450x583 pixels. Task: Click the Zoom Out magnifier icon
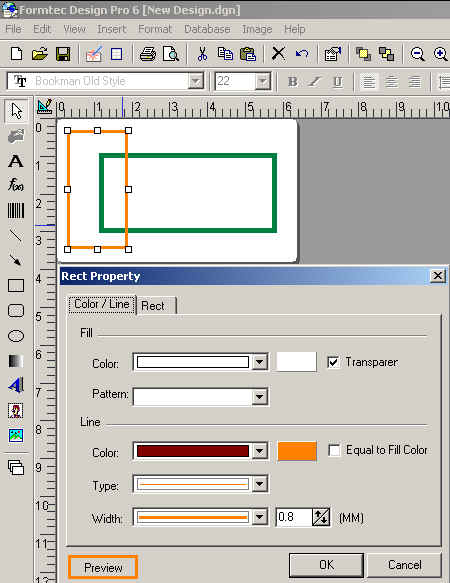417,54
